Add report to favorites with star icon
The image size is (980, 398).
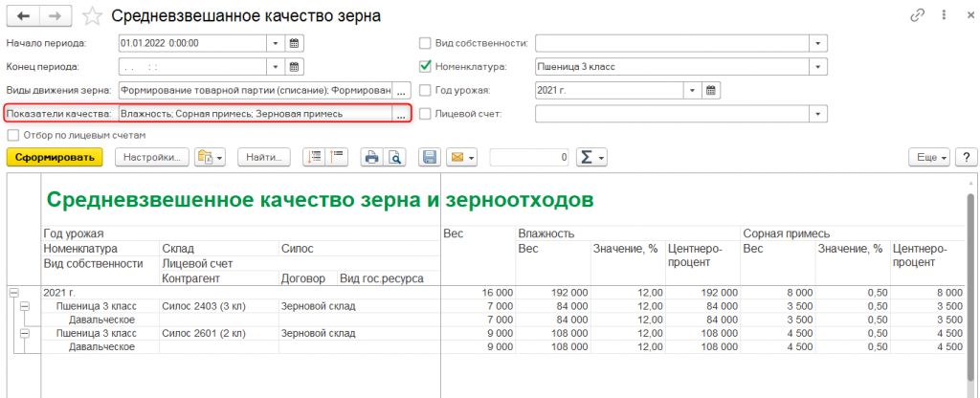coord(92,16)
